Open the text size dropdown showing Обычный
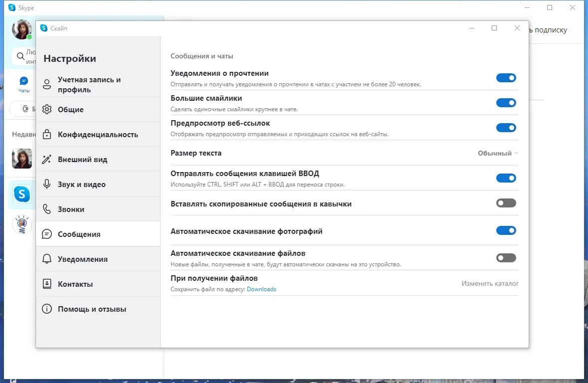This screenshot has height=383, width=588. 498,153
